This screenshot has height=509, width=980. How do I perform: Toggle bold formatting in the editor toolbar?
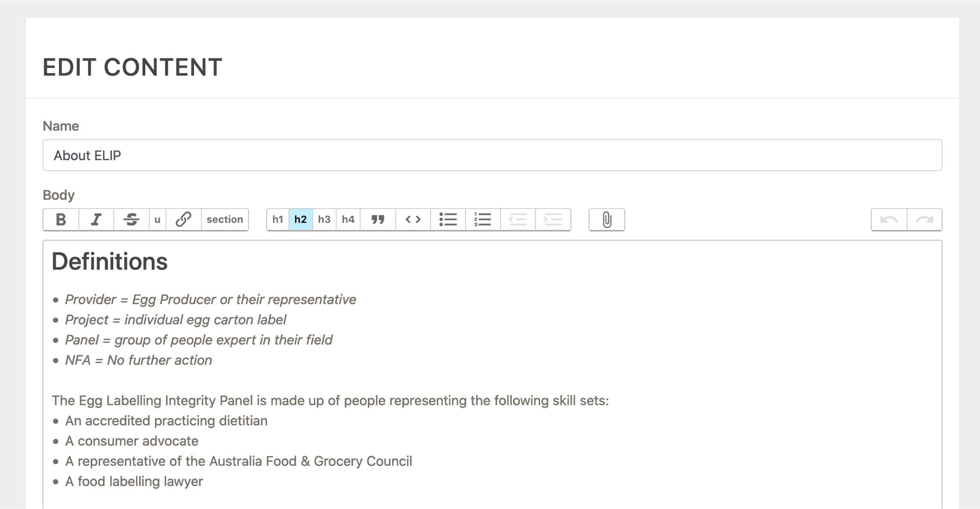(61, 220)
